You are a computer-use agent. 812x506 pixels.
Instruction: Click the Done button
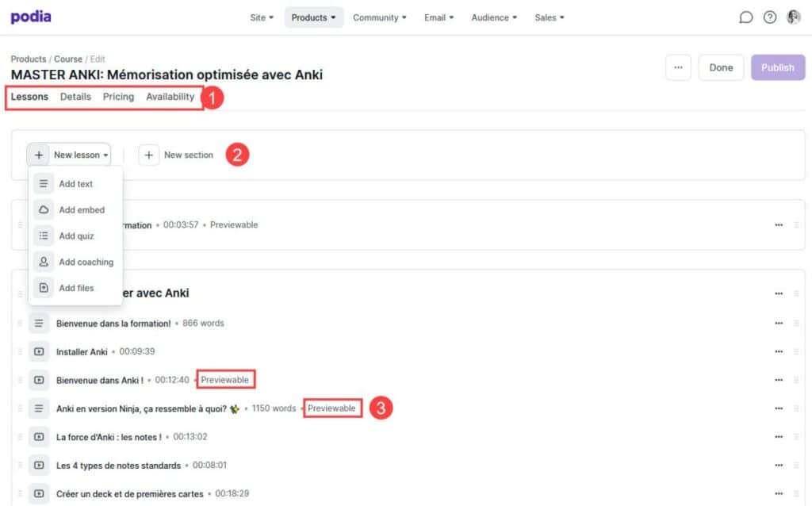(721, 67)
